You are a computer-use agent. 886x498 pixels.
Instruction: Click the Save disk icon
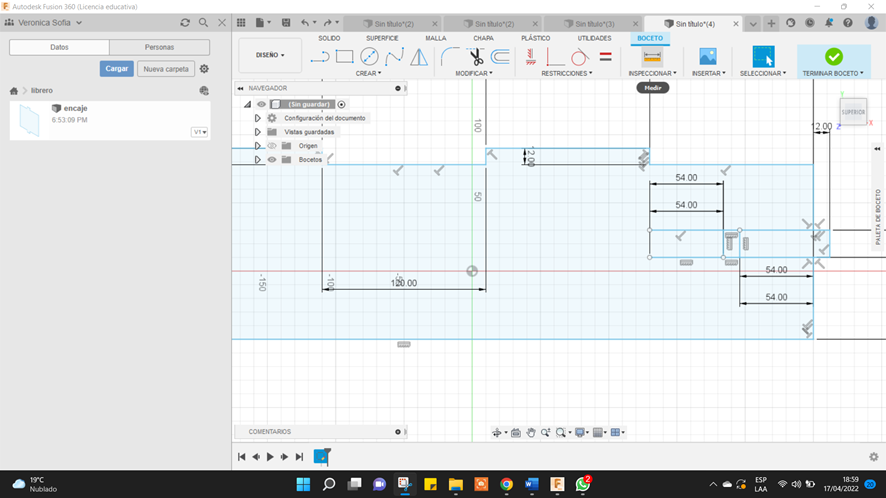tap(286, 23)
